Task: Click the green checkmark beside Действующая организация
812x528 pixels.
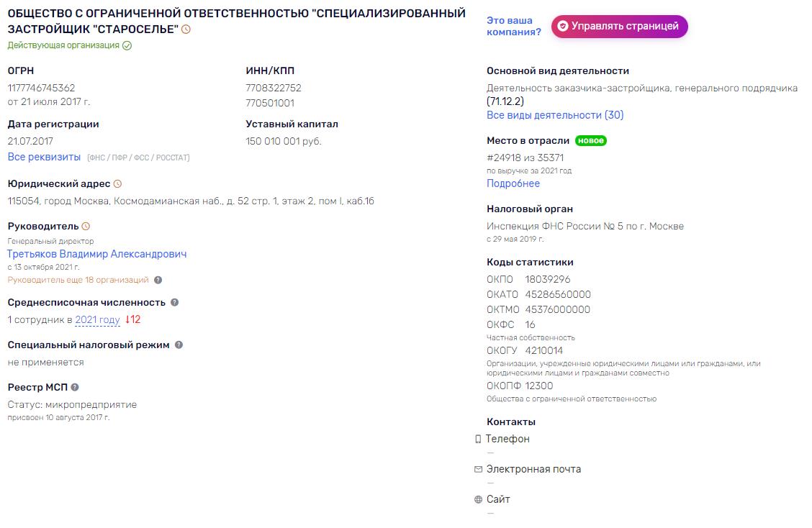Action: 127,45
